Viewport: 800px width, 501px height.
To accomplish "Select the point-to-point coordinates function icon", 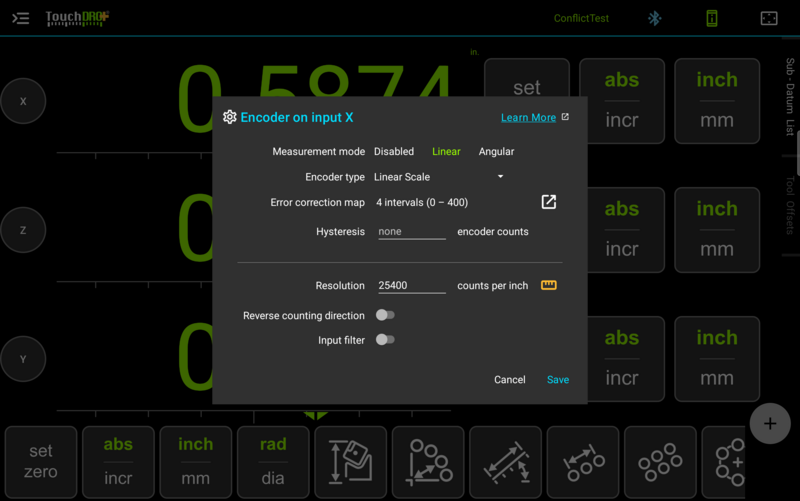I will click(x=428, y=462).
